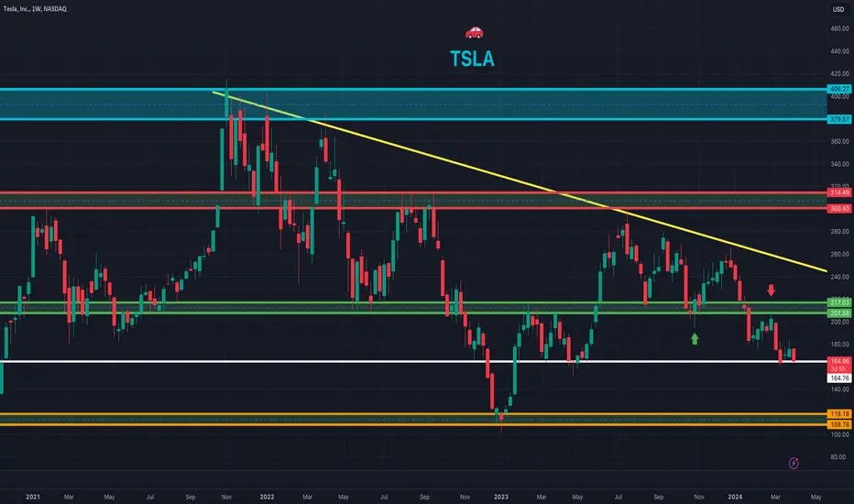This screenshot has height=504, width=854.
Task: Select the 118.18 orange price label
Action: pyautogui.click(x=838, y=414)
